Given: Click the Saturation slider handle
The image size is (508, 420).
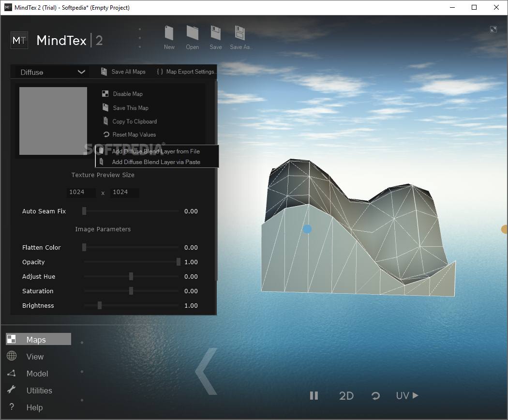Looking at the screenshot, I should click(x=131, y=291).
